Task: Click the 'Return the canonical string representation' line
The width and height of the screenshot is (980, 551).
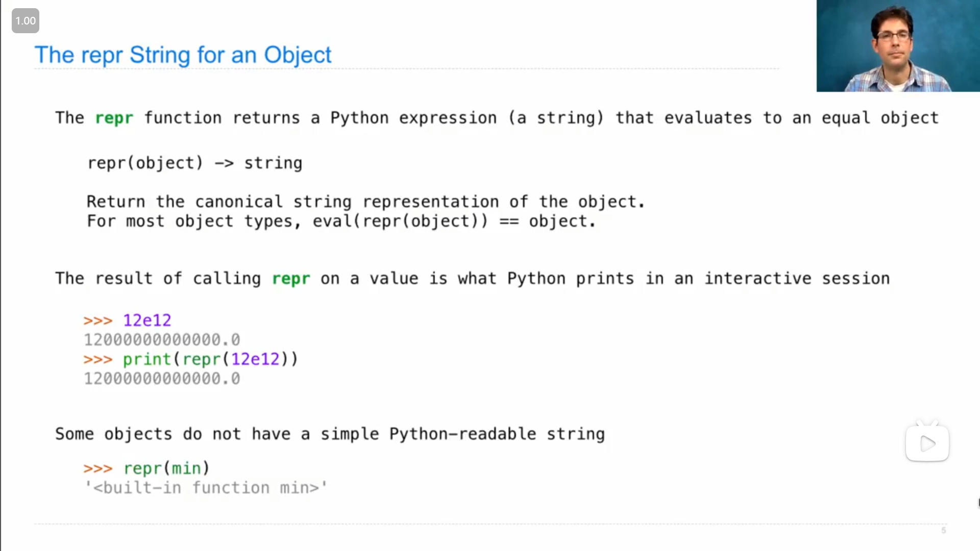Action: tap(365, 202)
